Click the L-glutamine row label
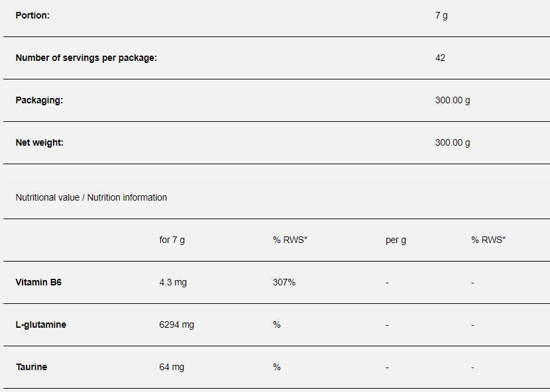Image resolution: width=550 pixels, height=392 pixels. 41,324
